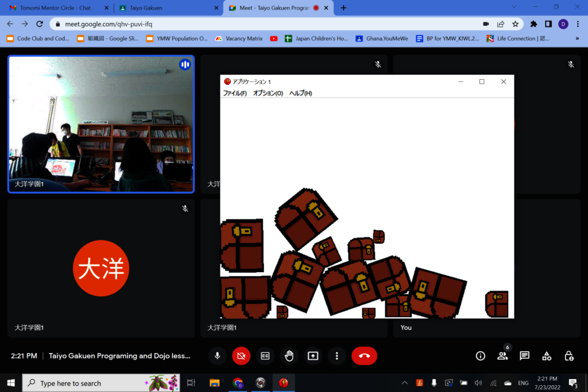Open the Activities panel icon
This screenshot has width=588, height=392.
pyautogui.click(x=547, y=356)
